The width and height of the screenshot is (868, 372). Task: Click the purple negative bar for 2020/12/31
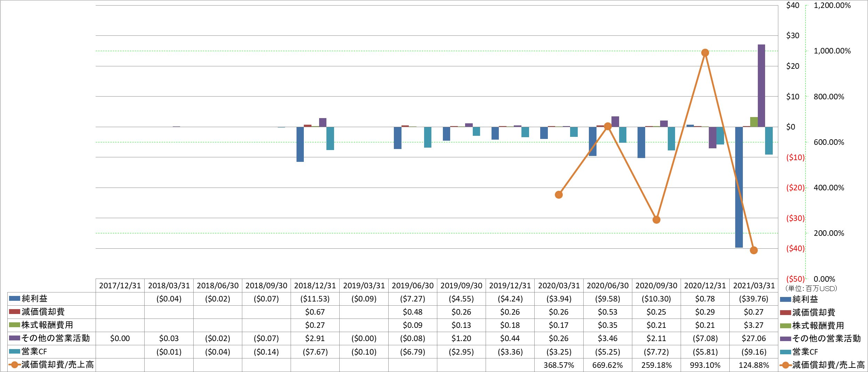tap(713, 138)
